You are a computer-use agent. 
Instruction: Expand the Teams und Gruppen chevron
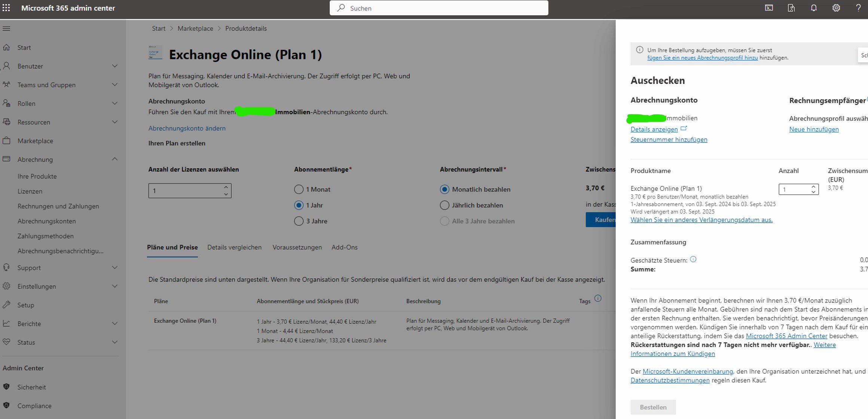(115, 85)
